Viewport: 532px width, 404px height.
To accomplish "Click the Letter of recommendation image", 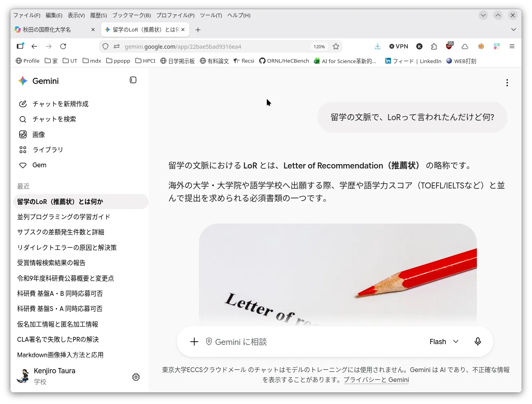I will click(337, 275).
